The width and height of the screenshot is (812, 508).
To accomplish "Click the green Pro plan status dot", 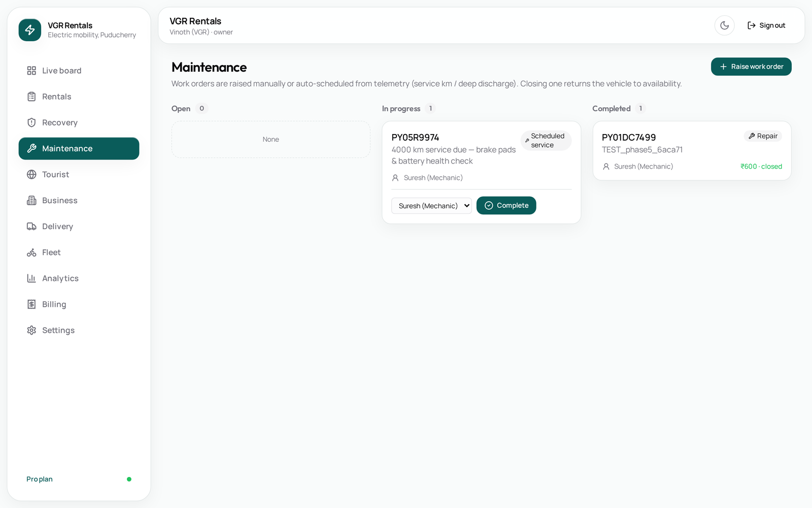I will click(129, 479).
